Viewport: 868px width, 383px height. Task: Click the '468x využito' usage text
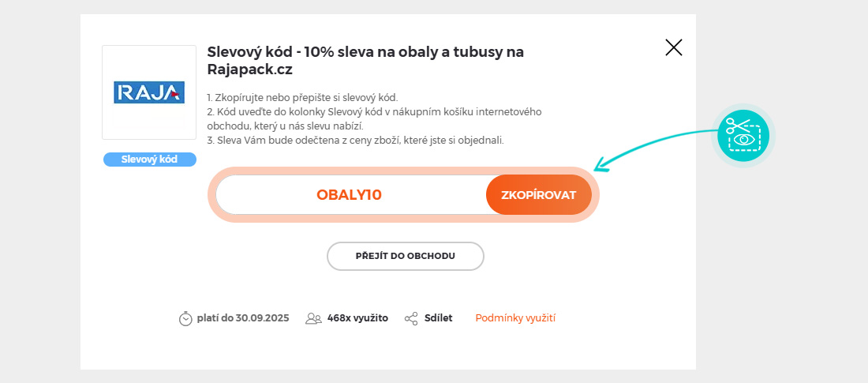[x=357, y=318]
